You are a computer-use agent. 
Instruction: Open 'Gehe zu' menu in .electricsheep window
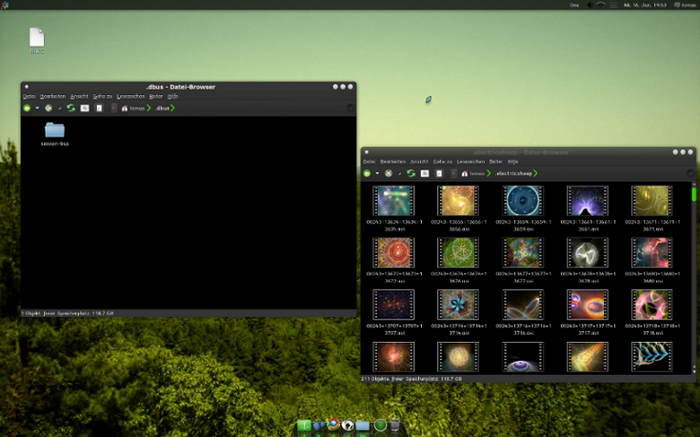coord(442,162)
